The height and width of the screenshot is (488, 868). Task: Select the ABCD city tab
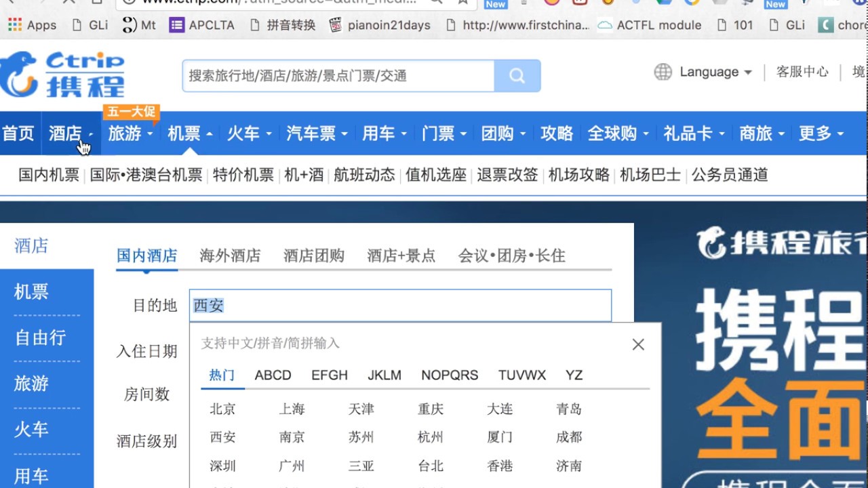pos(273,375)
